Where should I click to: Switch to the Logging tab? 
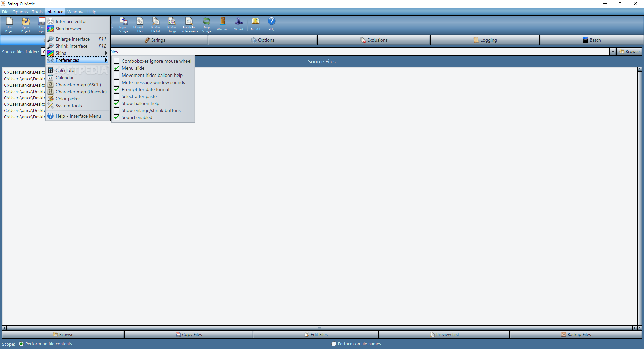[x=485, y=40]
